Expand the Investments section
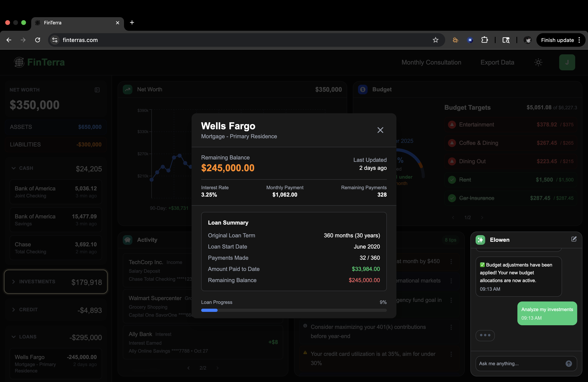 point(14,282)
